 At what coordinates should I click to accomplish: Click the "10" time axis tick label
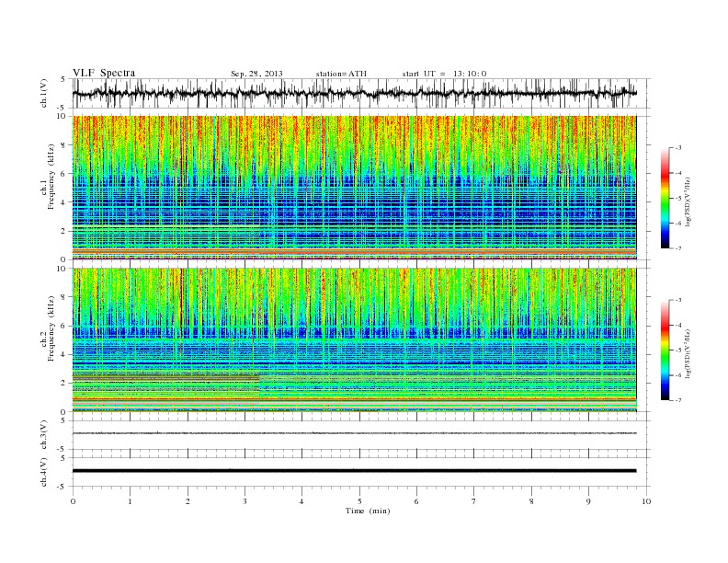(646, 501)
